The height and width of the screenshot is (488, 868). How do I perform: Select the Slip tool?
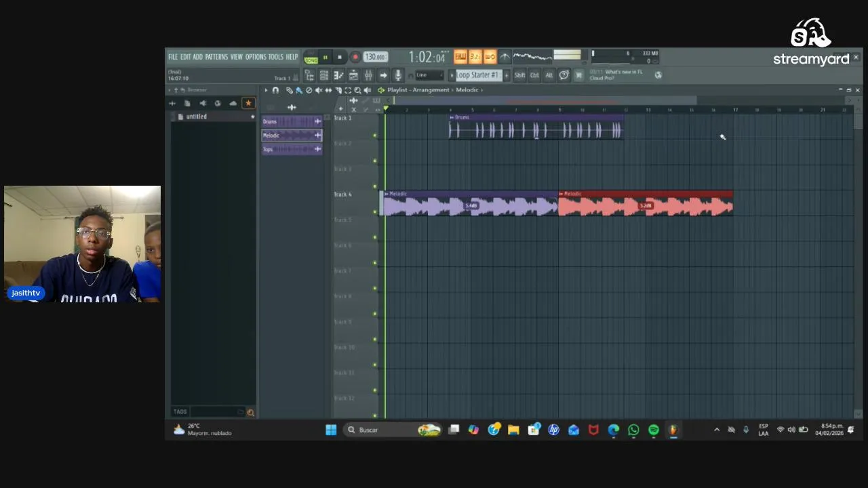[328, 90]
